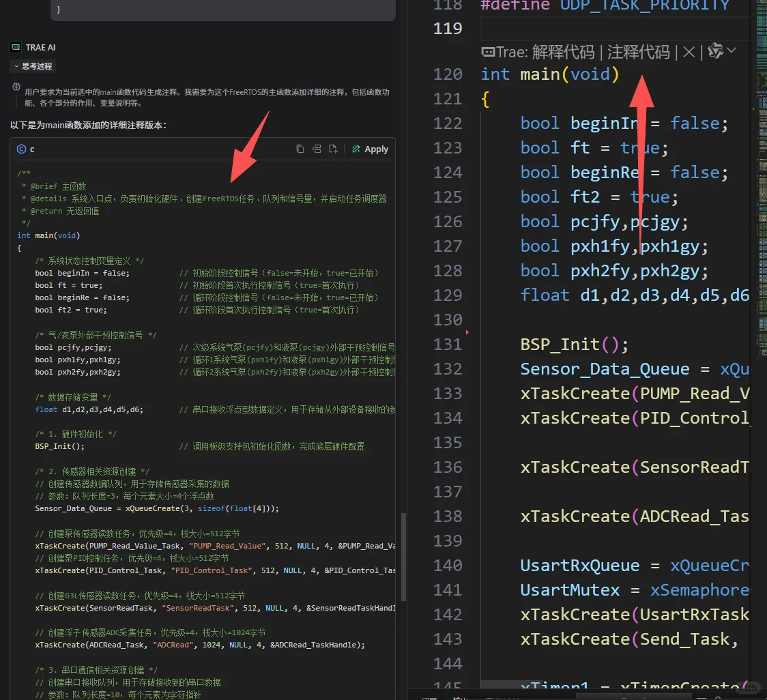Click 'BSP_Init();' line in the editor

[x=575, y=345]
